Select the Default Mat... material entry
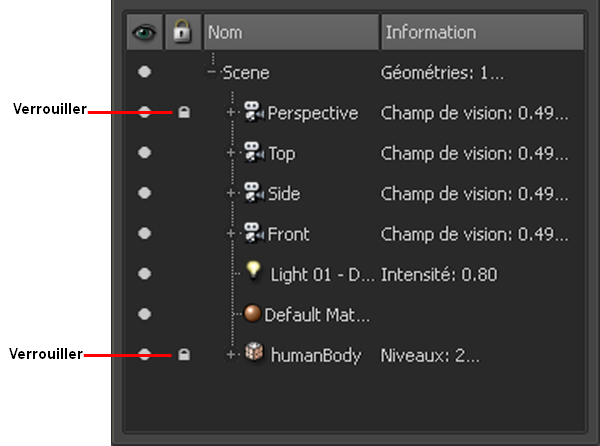 (316, 314)
